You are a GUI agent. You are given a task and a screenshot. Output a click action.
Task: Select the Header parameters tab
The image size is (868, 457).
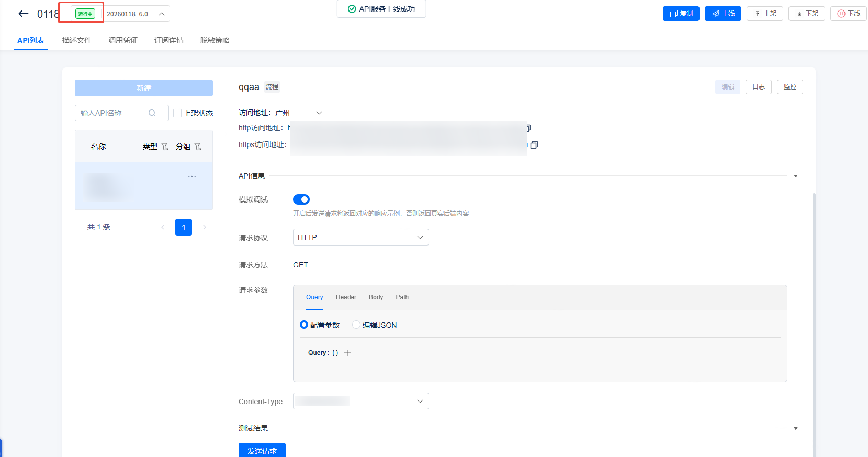346,297
